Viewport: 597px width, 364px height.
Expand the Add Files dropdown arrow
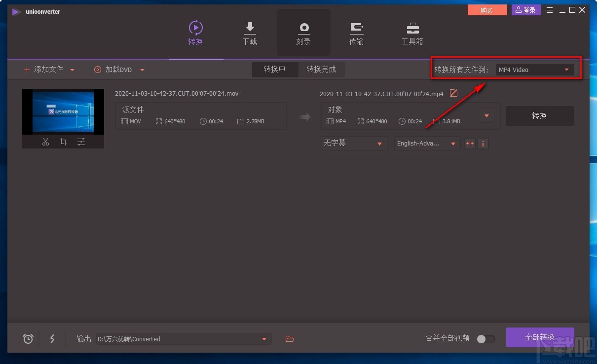73,70
